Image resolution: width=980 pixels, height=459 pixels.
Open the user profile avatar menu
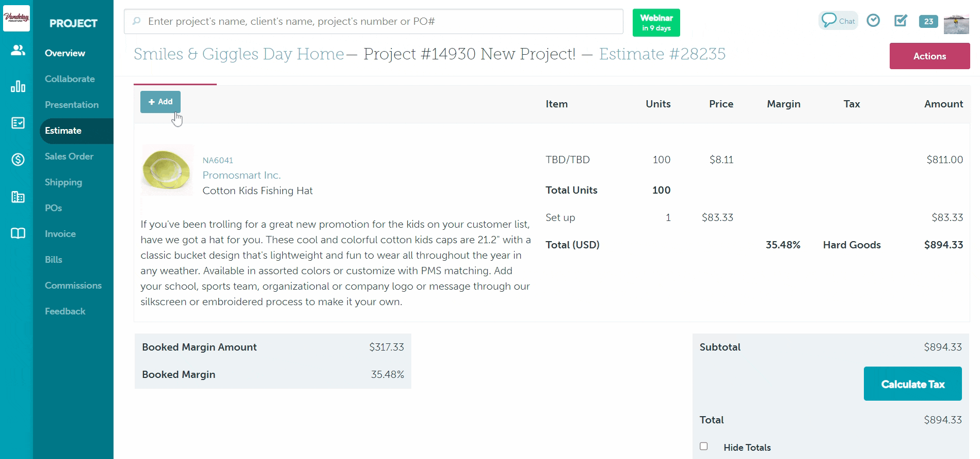coord(956,22)
